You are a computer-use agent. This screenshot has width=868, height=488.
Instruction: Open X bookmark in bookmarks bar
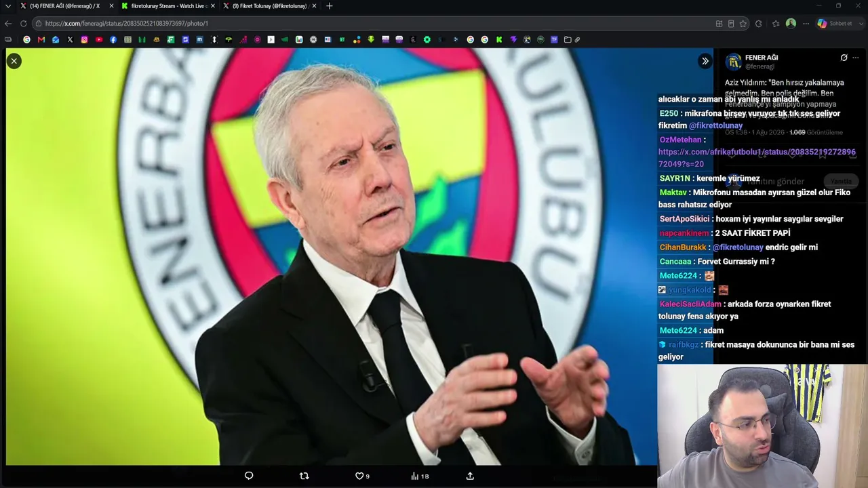[x=70, y=39]
